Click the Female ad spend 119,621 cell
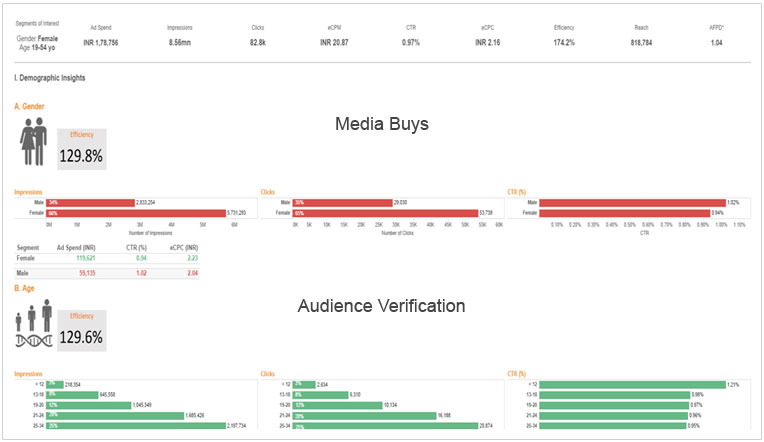The image size is (764, 442). point(86,258)
